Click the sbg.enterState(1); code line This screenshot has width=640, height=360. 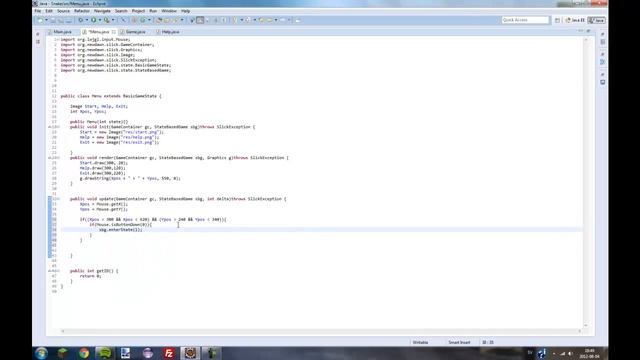click(121, 230)
